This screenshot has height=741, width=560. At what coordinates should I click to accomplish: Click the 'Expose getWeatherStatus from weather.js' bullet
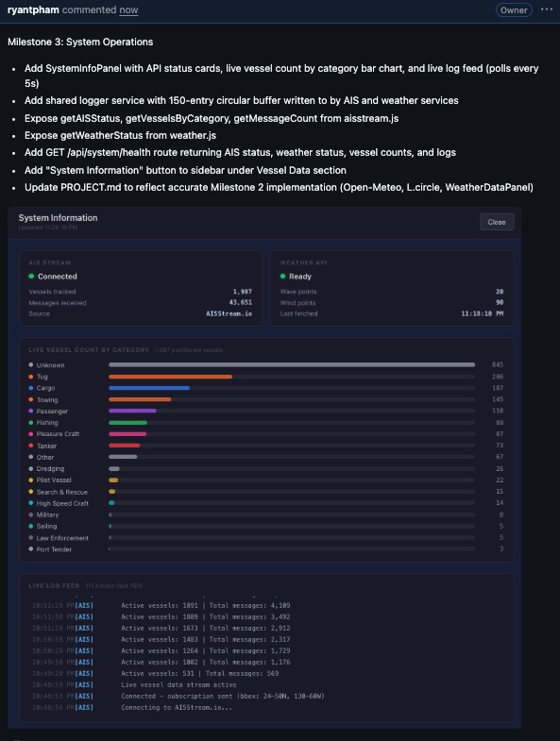click(x=120, y=135)
